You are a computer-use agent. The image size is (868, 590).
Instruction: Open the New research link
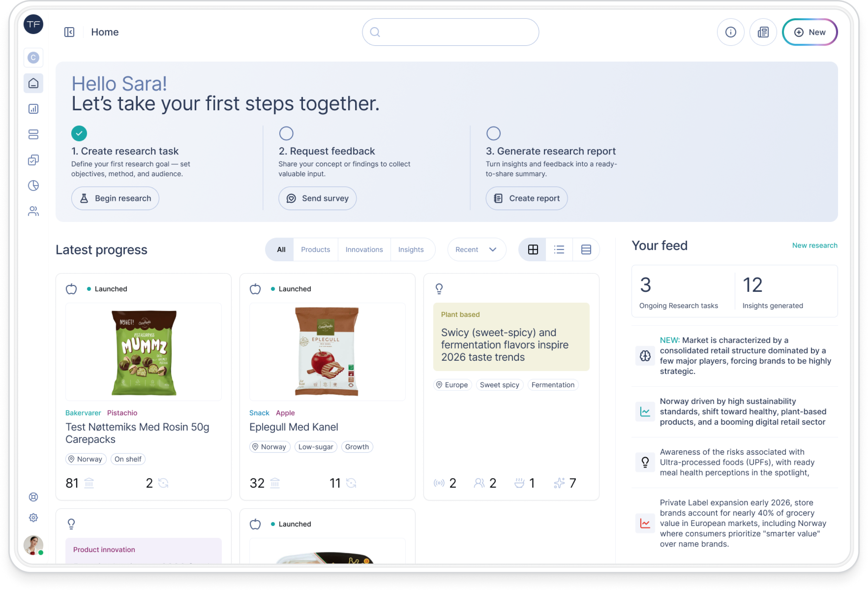814,246
